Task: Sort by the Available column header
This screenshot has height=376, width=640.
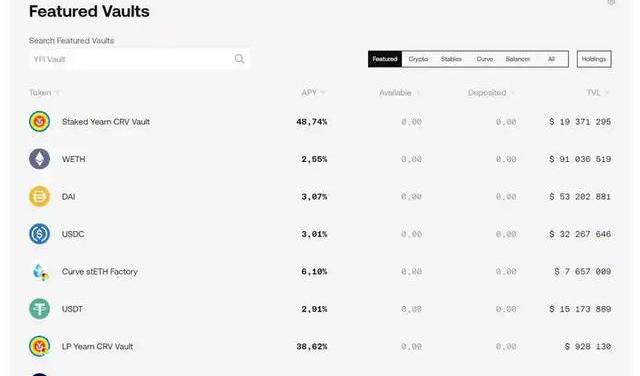Action: pyautogui.click(x=400, y=93)
